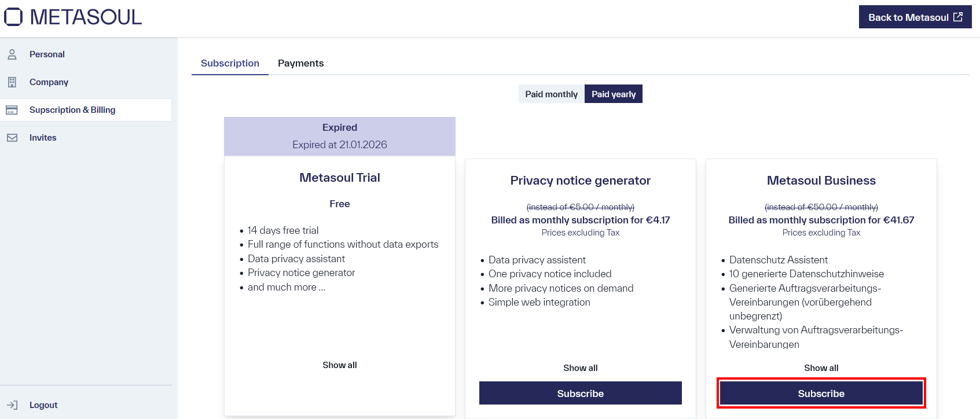
Task: Subscribe to the Metasoul Business plan
Action: point(821,393)
